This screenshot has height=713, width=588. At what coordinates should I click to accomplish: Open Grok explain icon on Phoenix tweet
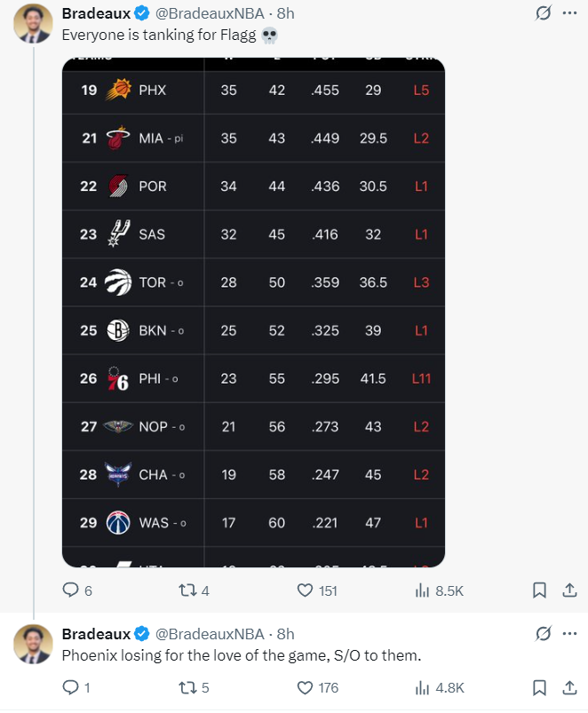(x=543, y=633)
